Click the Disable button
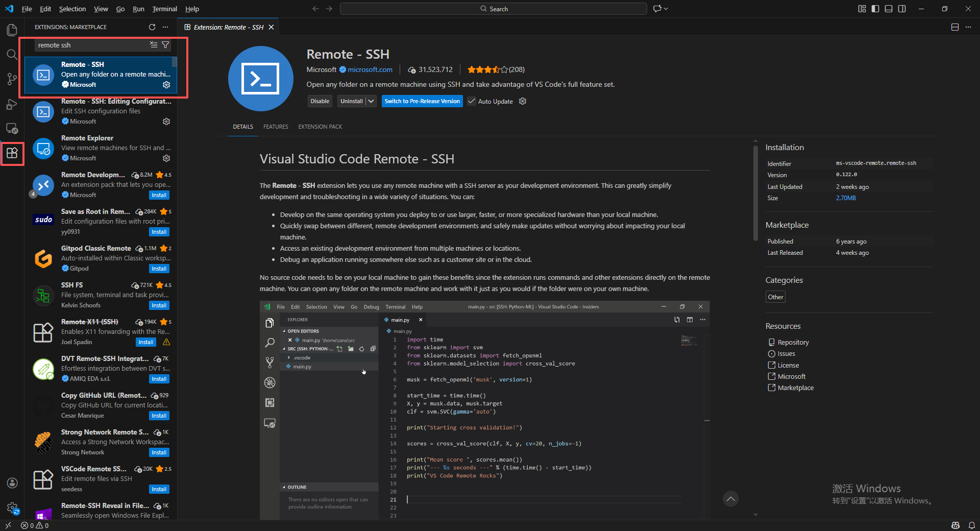Screen dimensions: 980x531 coord(320,101)
